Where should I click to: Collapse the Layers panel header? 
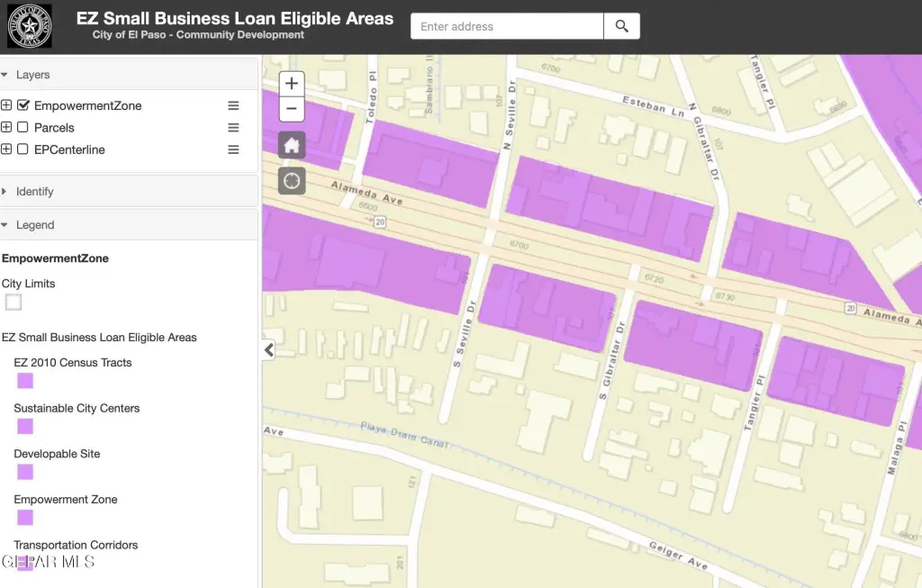[x=33, y=75]
